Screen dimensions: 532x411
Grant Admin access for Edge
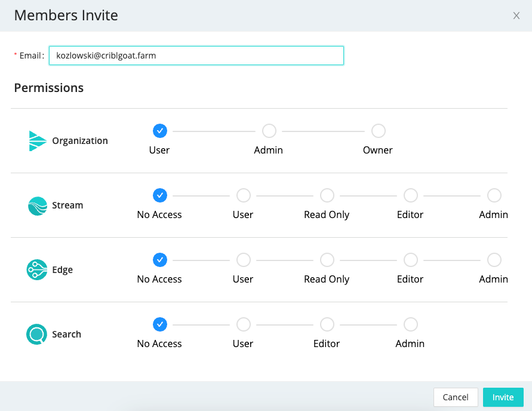[x=494, y=259]
